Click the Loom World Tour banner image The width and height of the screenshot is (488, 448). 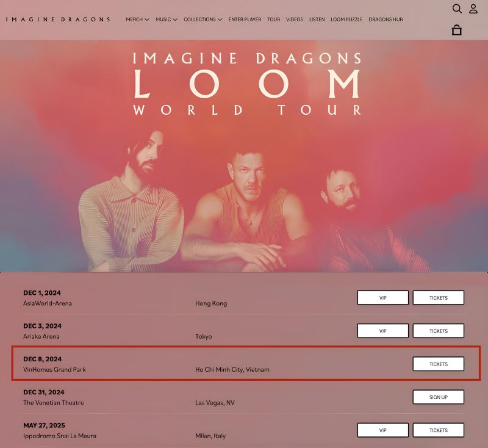coord(244,156)
